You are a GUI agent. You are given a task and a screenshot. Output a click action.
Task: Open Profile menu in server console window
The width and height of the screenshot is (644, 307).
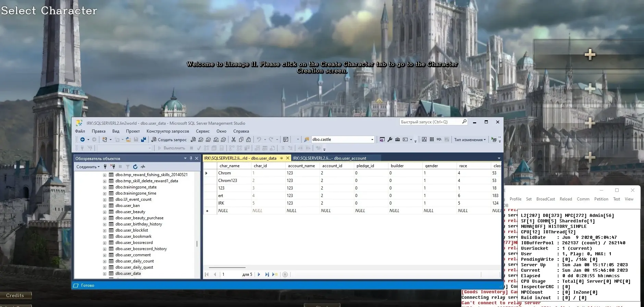pyautogui.click(x=515, y=199)
